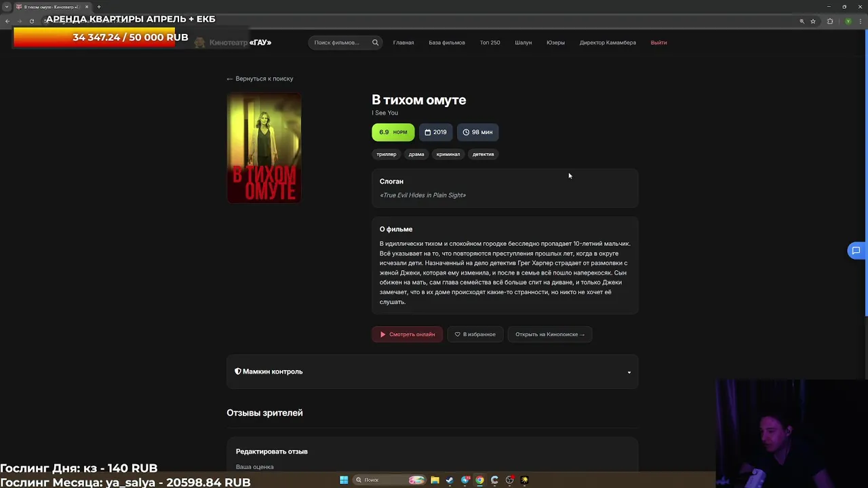Viewport: 868px width, 488px height.
Task: Open File Explorer from the taskbar
Action: pyautogui.click(x=435, y=480)
